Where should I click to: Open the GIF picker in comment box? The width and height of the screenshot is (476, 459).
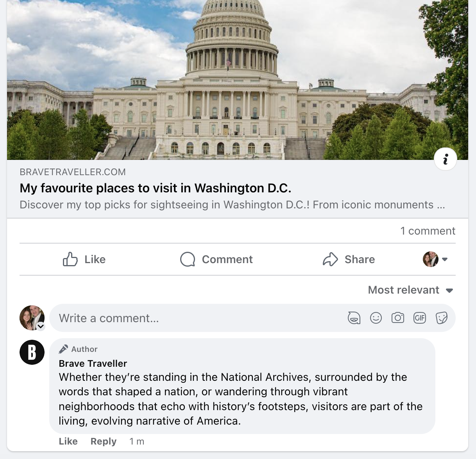coord(420,318)
